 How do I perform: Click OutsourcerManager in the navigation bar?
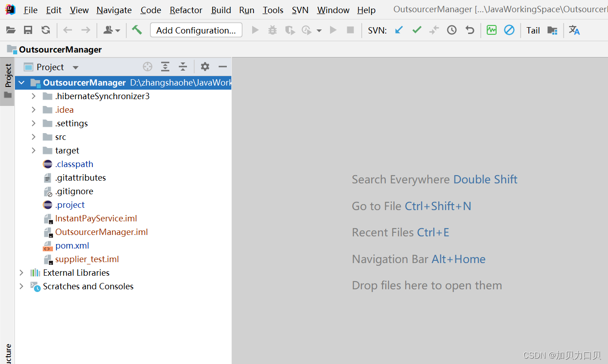60,49
